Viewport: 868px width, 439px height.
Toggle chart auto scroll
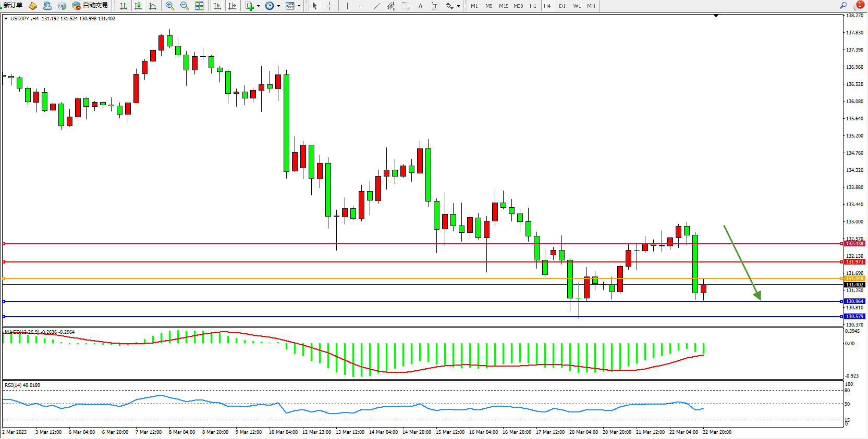pos(217,6)
